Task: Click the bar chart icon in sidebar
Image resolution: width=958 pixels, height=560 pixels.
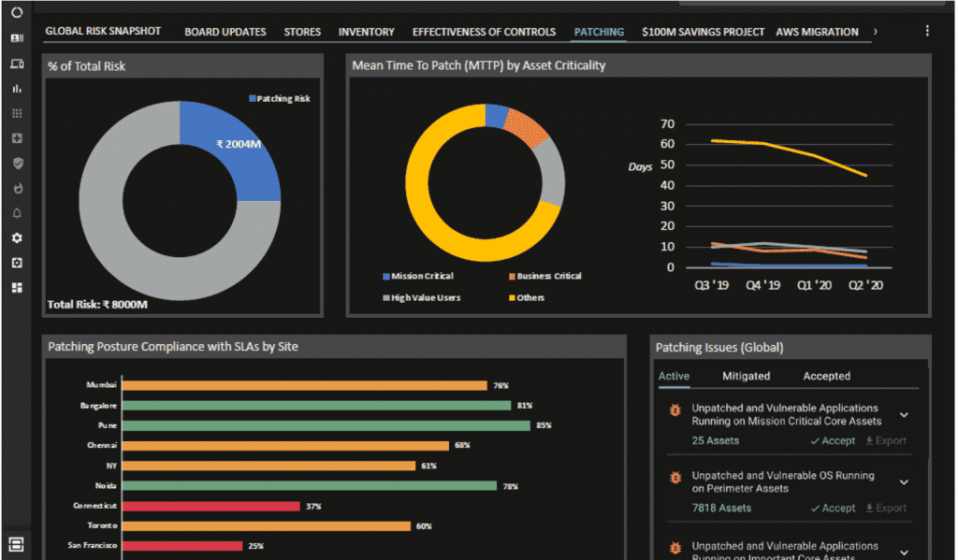Action: tap(17, 89)
